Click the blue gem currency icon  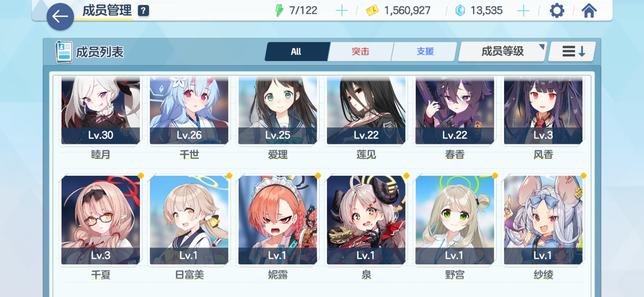pos(460,11)
